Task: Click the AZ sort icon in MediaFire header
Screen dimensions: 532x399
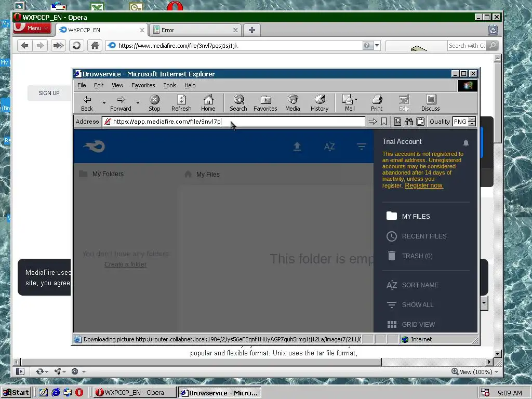Action: pyautogui.click(x=329, y=146)
